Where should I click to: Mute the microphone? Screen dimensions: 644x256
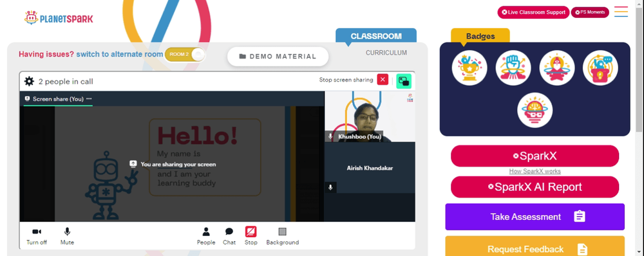(x=67, y=236)
